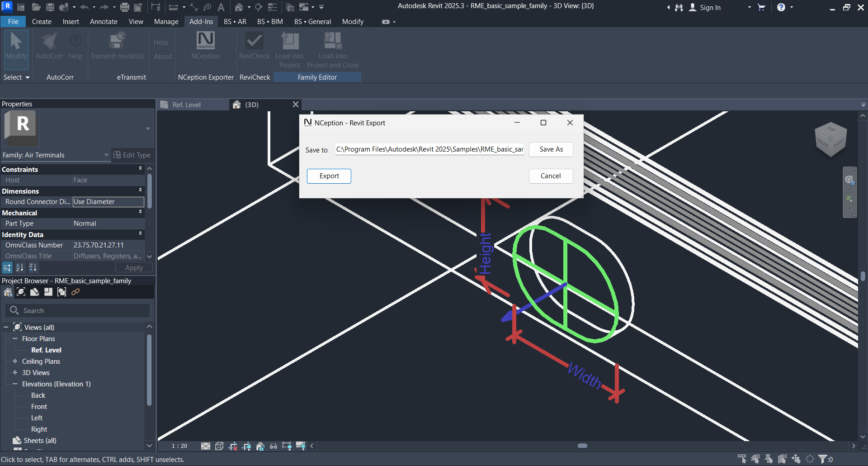Screen dimensions: 868x466
Task: Open the Manage ribbon tab
Action: [166, 22]
